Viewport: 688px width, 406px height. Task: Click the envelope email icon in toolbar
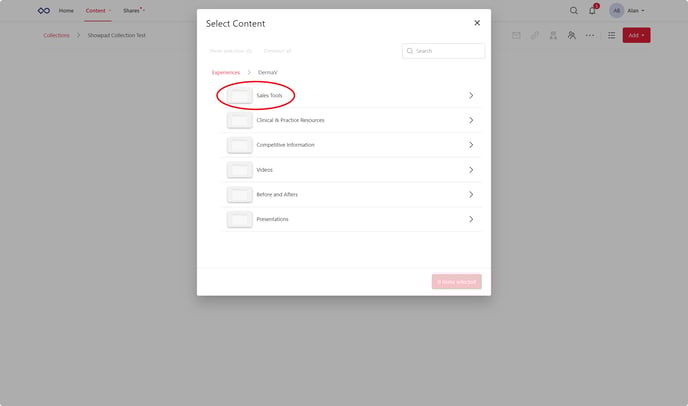coord(516,35)
